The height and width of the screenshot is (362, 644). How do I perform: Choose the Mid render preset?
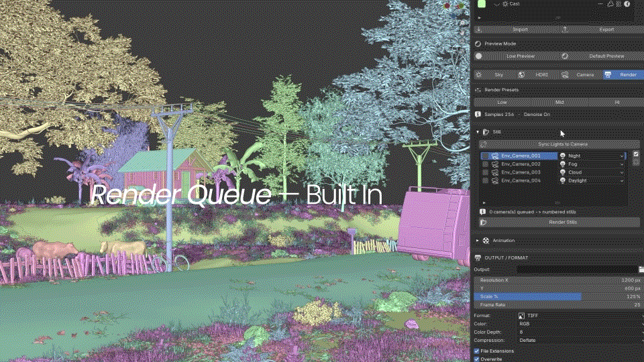click(559, 102)
